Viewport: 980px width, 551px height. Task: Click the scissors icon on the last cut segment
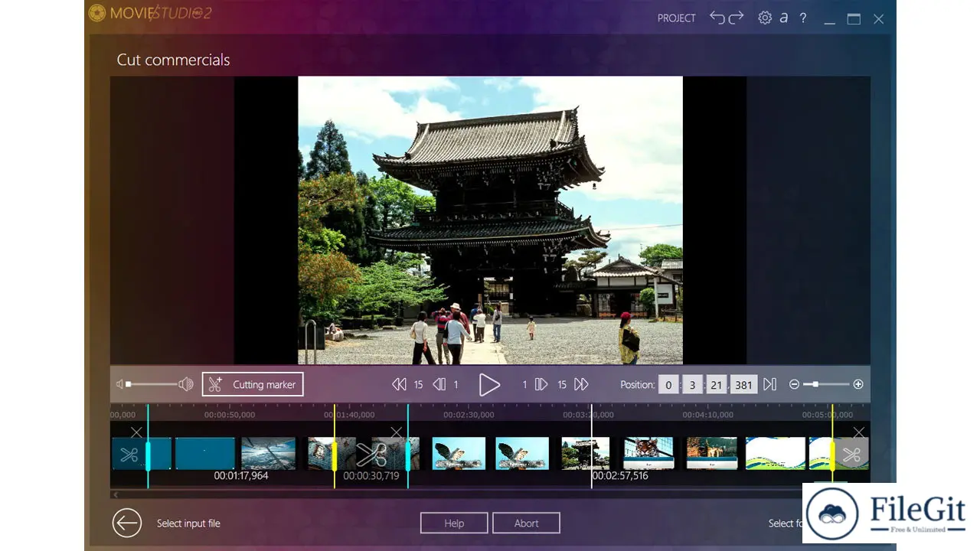[x=851, y=455]
